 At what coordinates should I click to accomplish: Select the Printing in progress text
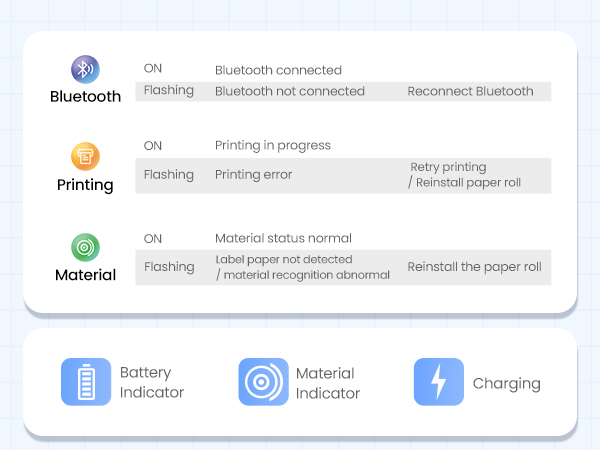click(273, 146)
